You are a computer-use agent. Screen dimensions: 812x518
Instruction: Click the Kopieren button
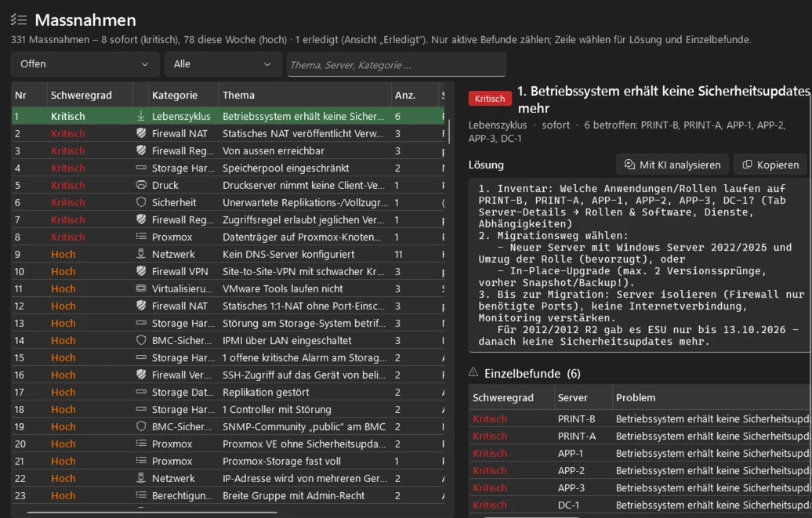tap(770, 165)
